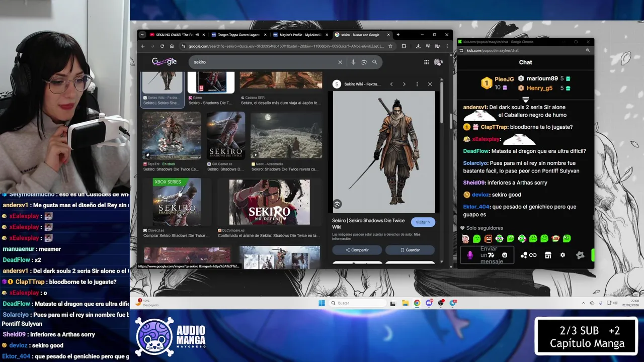
Task: Expand the Kick chat leaderboard arrow
Action: tap(525, 100)
